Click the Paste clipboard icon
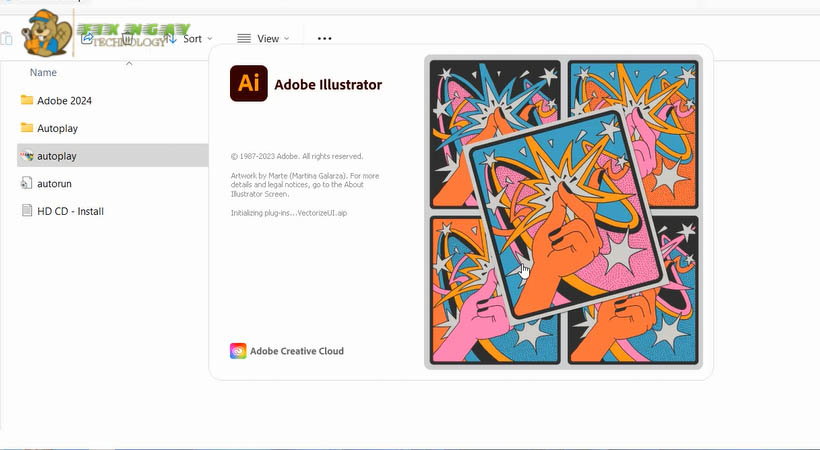820x450 pixels. 7,38
